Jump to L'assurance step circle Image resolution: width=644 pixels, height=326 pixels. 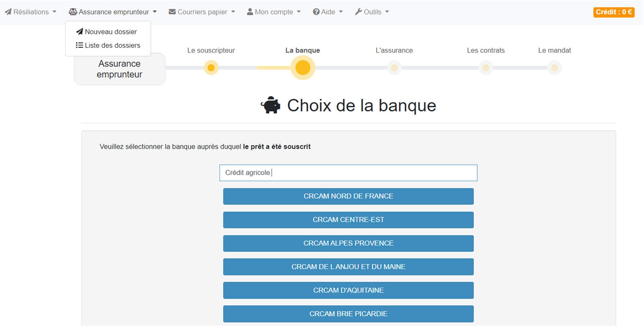(394, 68)
